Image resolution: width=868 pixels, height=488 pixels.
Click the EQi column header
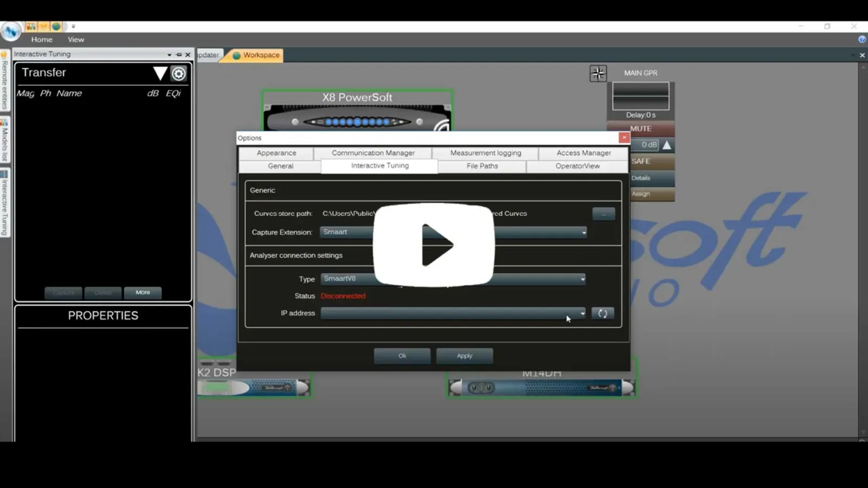click(173, 93)
